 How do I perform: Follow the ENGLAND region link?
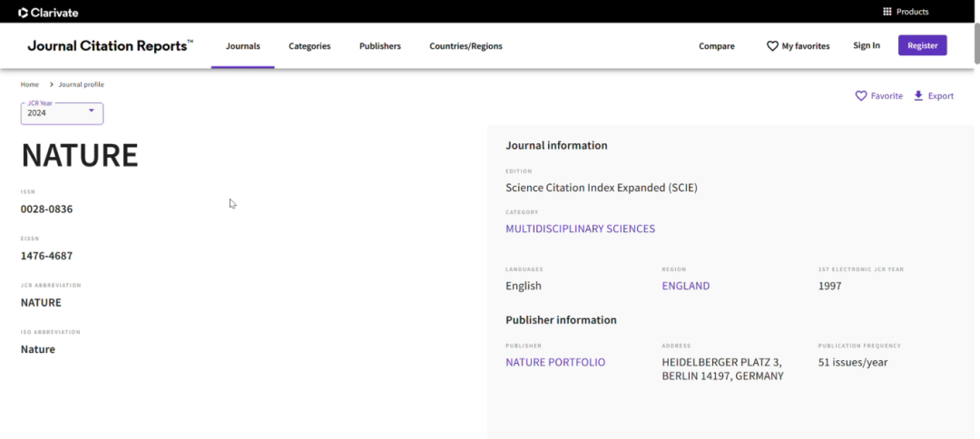click(686, 286)
